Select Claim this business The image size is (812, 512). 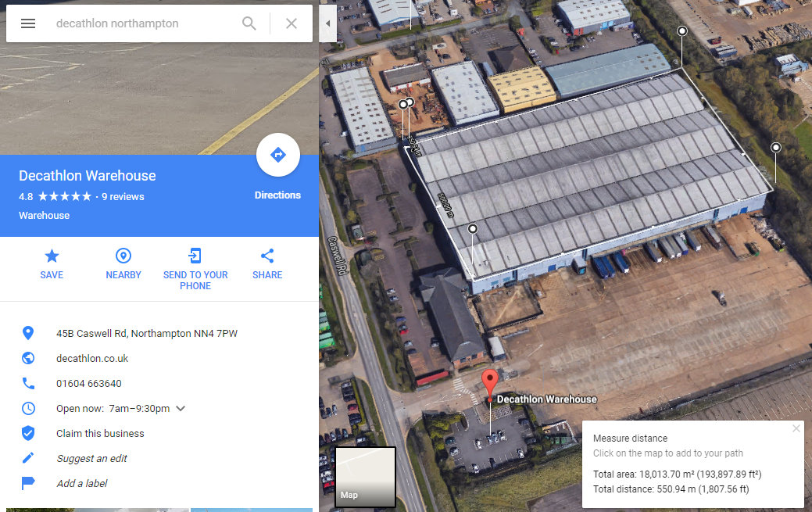click(100, 433)
